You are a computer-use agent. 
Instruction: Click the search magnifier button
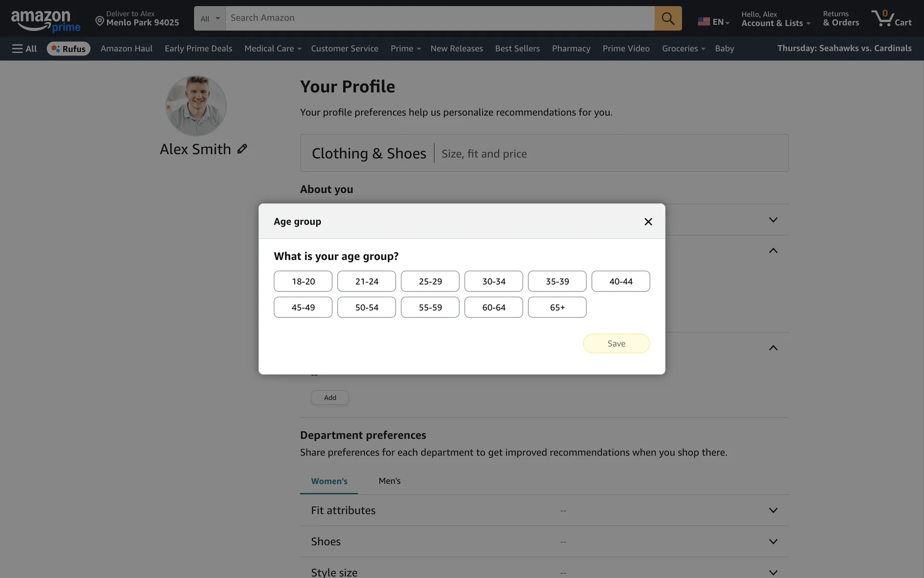(x=667, y=18)
